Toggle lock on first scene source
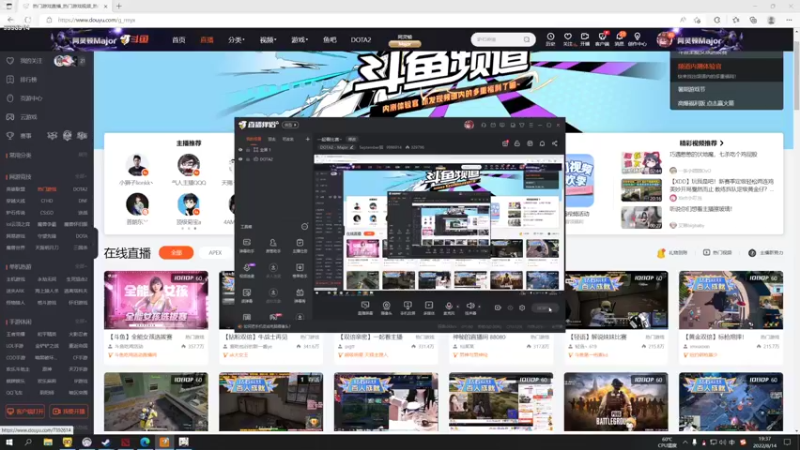Viewport: 800px width, 450px height. (248, 150)
